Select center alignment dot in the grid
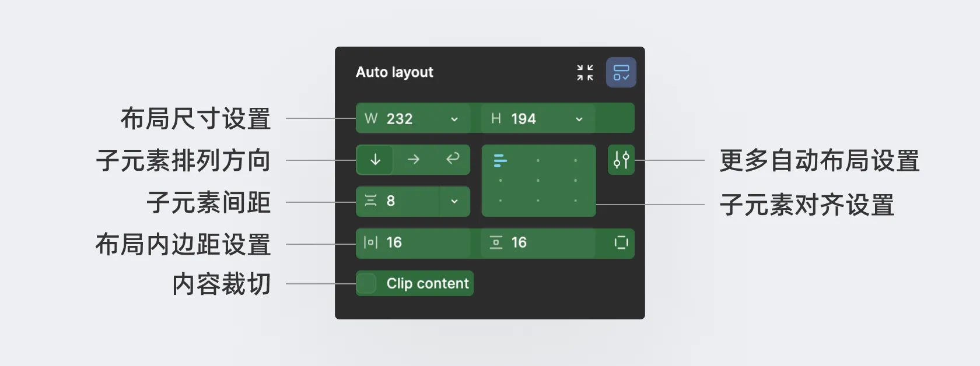The image size is (980, 366). click(538, 181)
